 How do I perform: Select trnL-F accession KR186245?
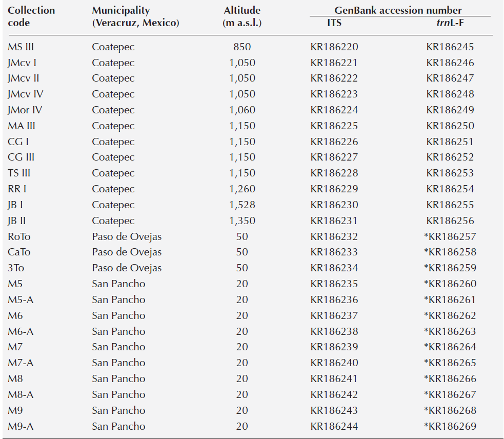[x=450, y=47]
